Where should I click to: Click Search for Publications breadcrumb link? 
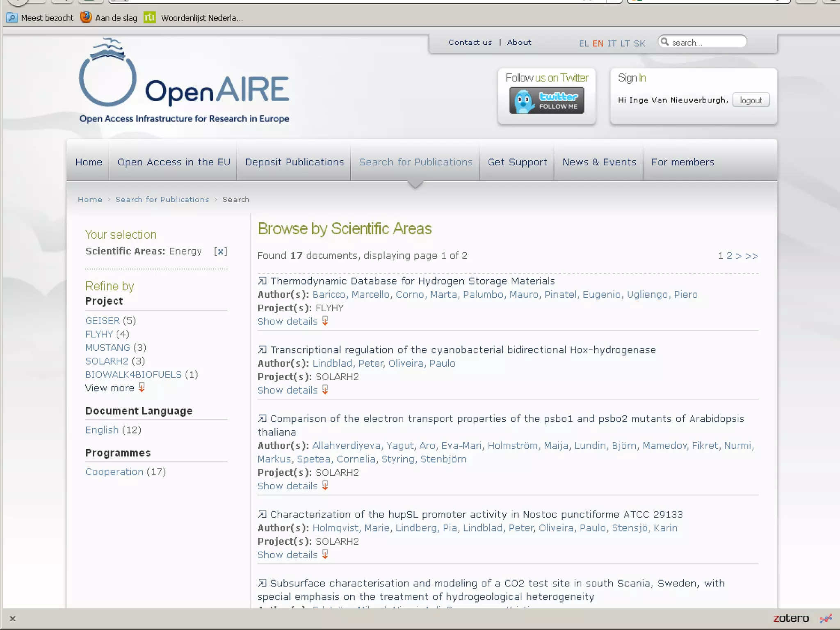click(162, 199)
